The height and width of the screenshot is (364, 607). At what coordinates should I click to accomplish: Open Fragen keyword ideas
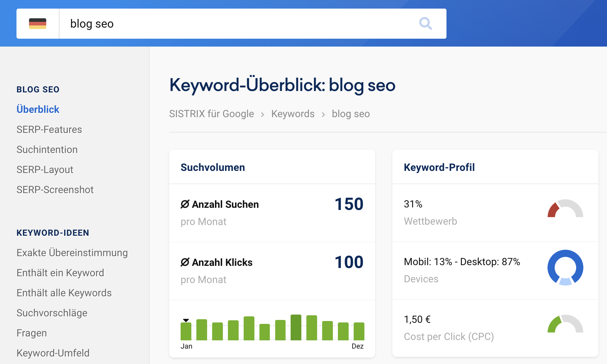click(32, 333)
